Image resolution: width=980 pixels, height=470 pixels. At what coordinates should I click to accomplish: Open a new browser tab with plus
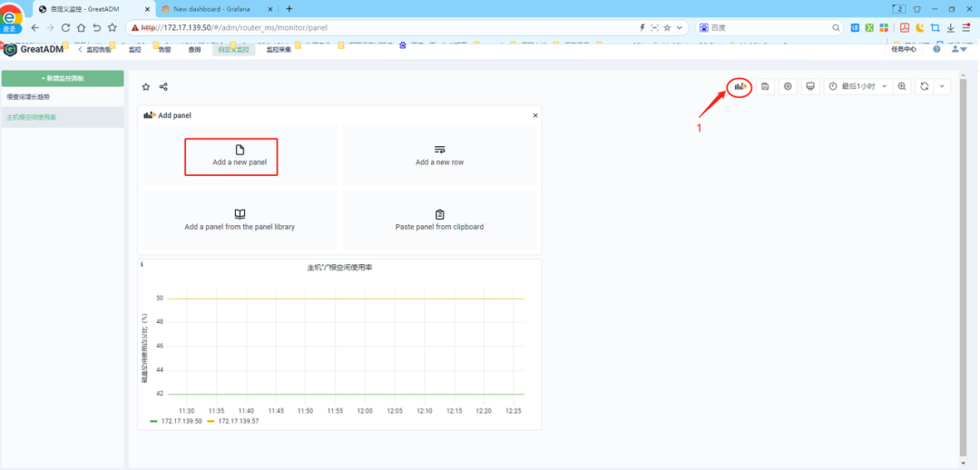pyautogui.click(x=289, y=9)
